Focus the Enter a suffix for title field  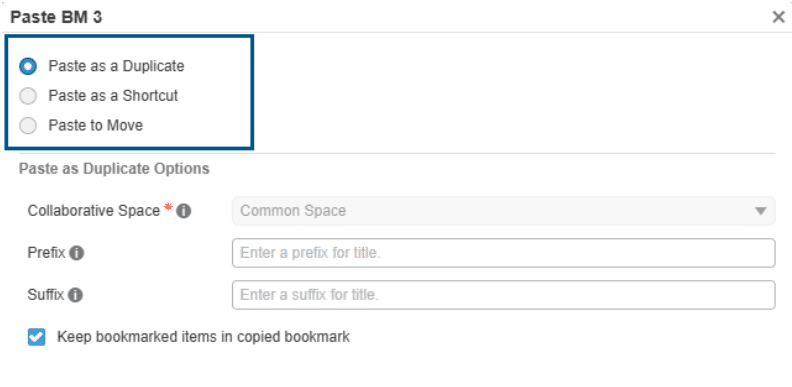(x=504, y=295)
